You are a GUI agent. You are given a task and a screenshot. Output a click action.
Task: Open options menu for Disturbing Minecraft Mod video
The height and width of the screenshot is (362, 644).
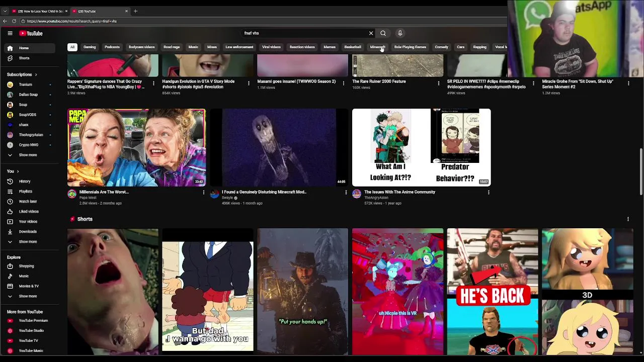point(346,192)
